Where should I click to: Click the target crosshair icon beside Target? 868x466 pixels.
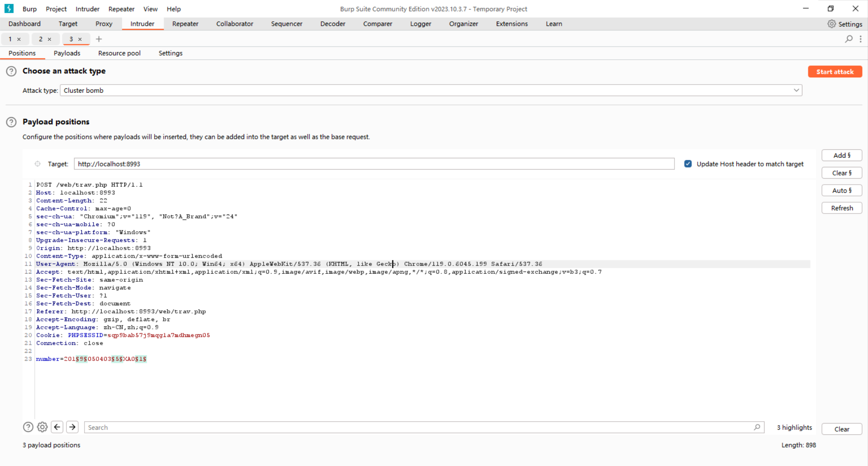(38, 164)
